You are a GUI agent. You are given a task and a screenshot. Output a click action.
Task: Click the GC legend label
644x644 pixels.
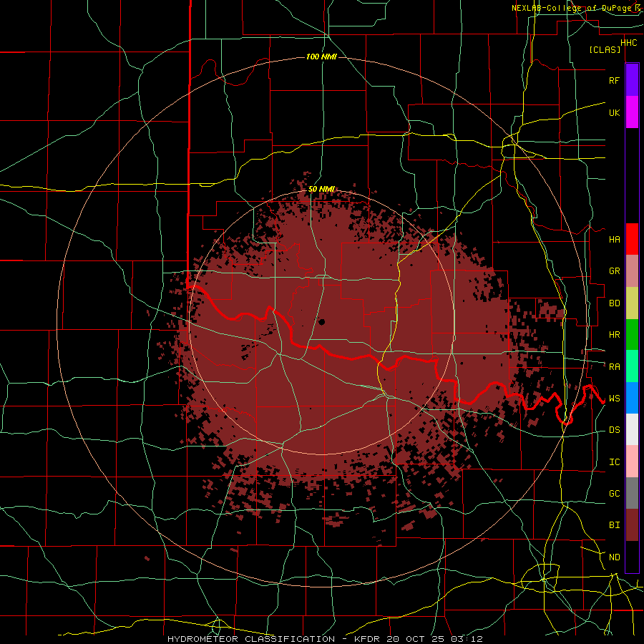click(614, 493)
